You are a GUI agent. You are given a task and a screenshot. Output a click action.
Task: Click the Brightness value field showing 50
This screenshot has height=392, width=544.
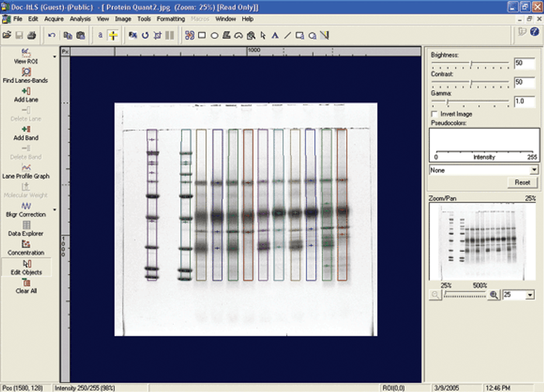524,63
